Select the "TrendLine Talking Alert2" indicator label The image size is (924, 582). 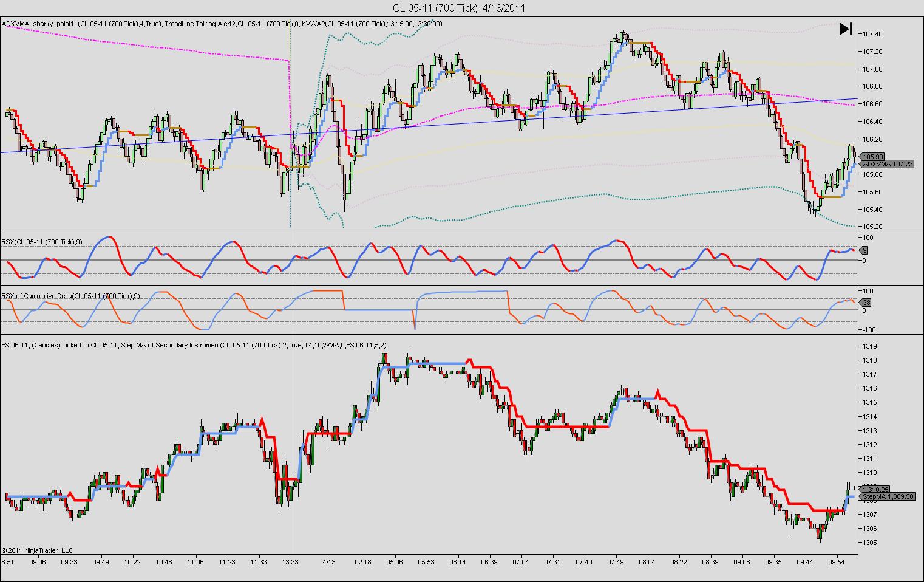click(233, 24)
